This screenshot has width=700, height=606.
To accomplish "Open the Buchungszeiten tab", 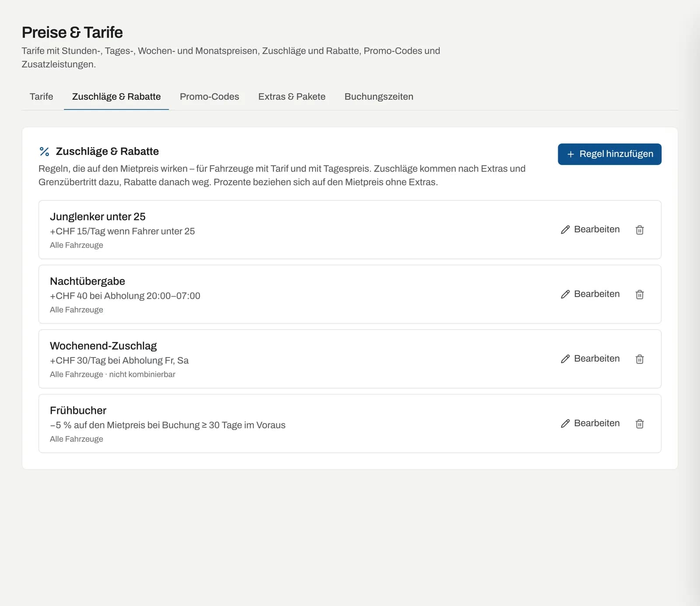I will (x=379, y=97).
